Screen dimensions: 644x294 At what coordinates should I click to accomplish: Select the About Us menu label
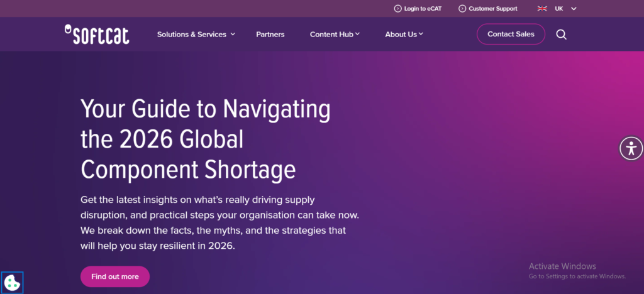pyautogui.click(x=401, y=35)
